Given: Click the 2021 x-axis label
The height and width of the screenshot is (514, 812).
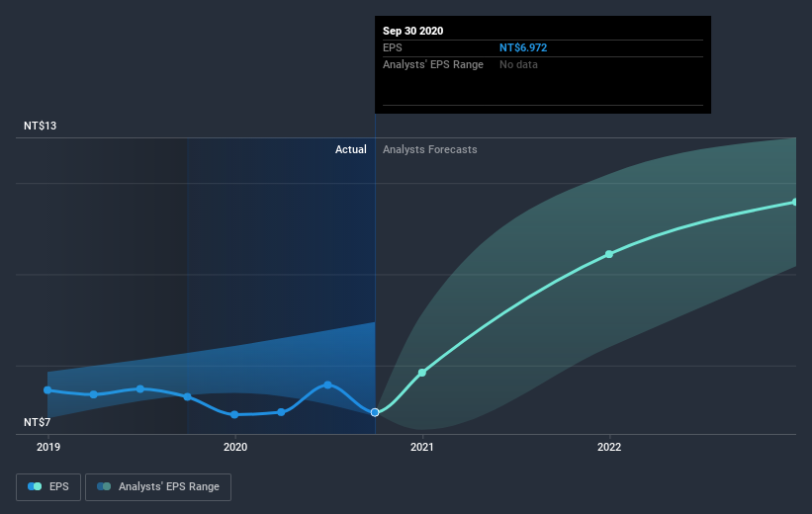Looking at the screenshot, I should point(422,447).
